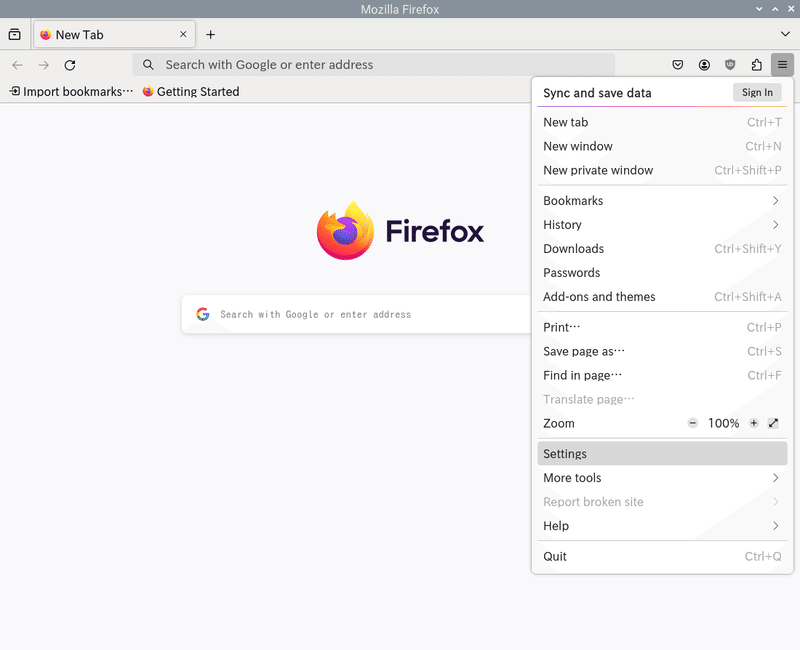The image size is (800, 650).
Task: Click the Firefox logo on page
Action: click(400, 231)
